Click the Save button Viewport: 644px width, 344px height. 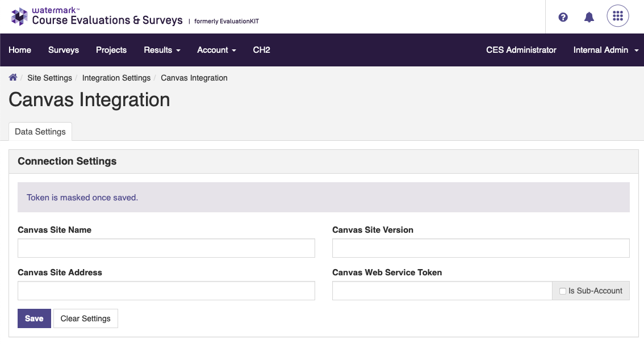pos(34,318)
